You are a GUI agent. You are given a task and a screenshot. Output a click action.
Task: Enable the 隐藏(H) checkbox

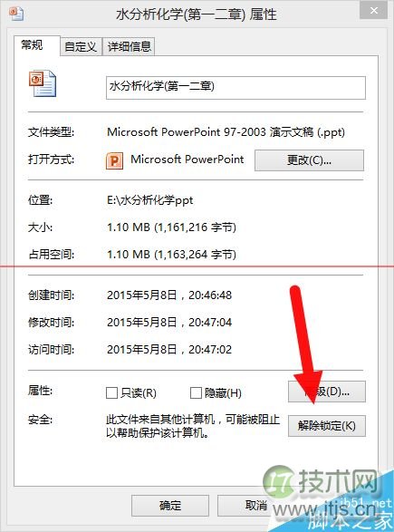[x=196, y=393]
